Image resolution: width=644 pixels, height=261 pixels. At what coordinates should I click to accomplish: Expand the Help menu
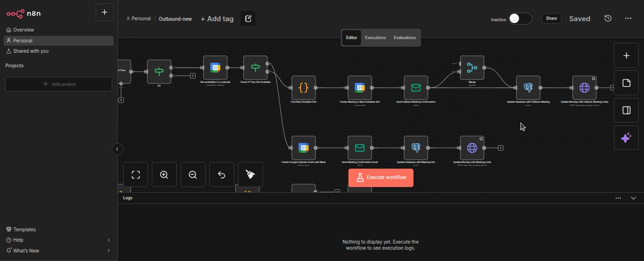pos(58,240)
